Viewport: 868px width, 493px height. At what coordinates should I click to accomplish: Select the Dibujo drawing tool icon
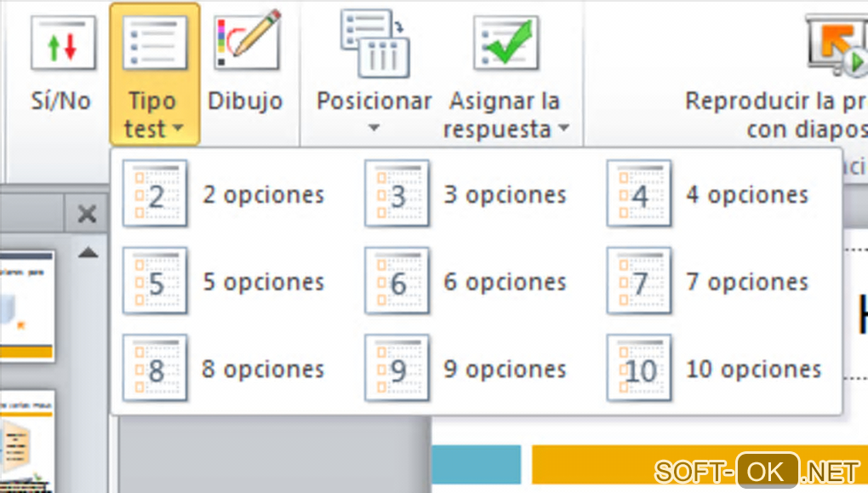(x=246, y=43)
